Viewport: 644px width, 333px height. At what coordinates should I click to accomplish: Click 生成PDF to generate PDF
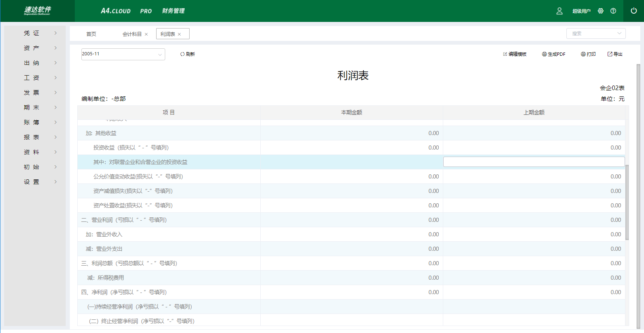pyautogui.click(x=554, y=54)
